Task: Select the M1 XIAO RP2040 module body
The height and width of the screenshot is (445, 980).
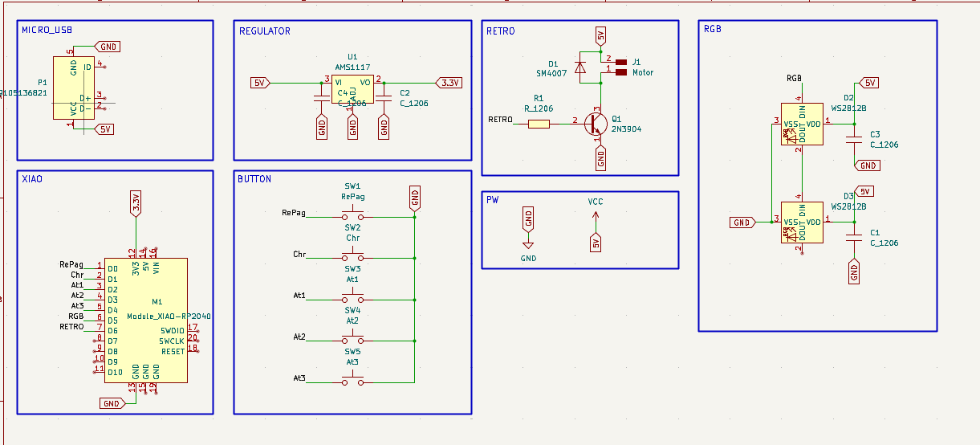Action: pos(147,320)
